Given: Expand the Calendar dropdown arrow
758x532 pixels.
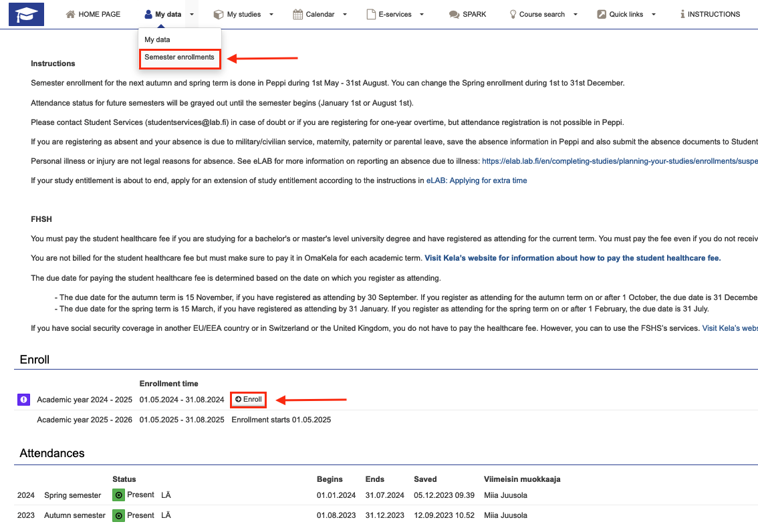Looking at the screenshot, I should (x=345, y=14).
